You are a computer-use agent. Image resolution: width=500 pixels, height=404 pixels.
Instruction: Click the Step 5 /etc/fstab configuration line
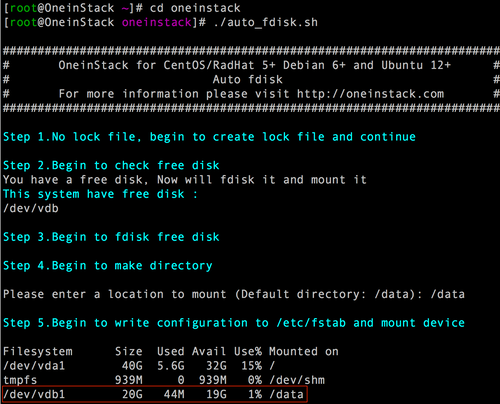234,323
